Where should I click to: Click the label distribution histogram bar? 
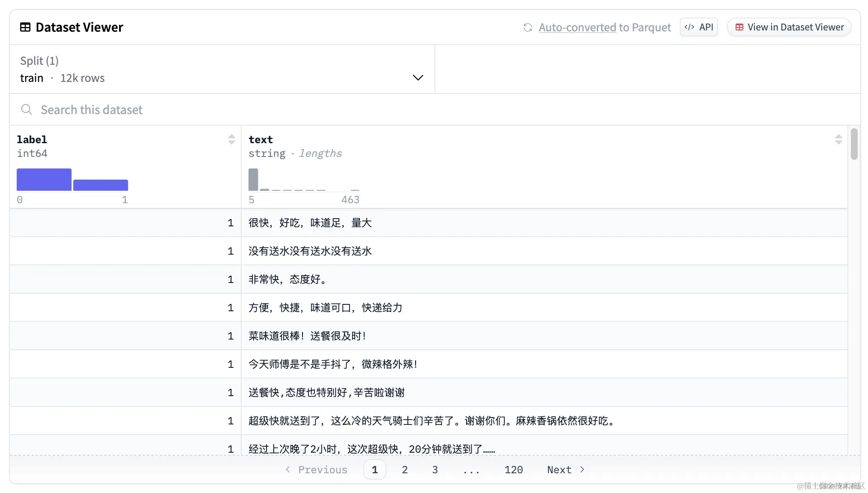[43, 180]
